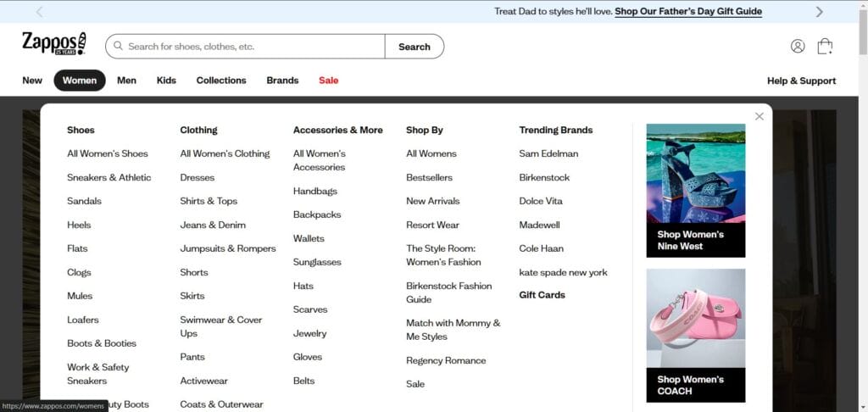View Bestsellers
The image size is (868, 412).
(429, 177)
